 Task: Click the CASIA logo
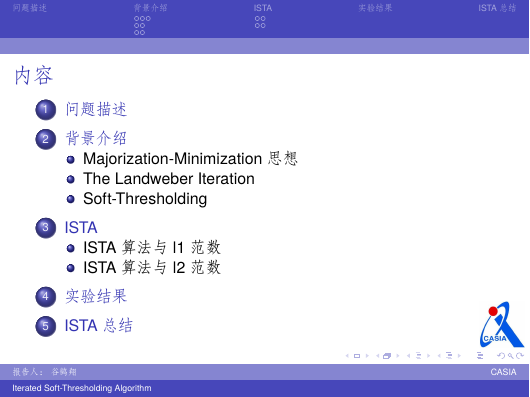coord(502,325)
